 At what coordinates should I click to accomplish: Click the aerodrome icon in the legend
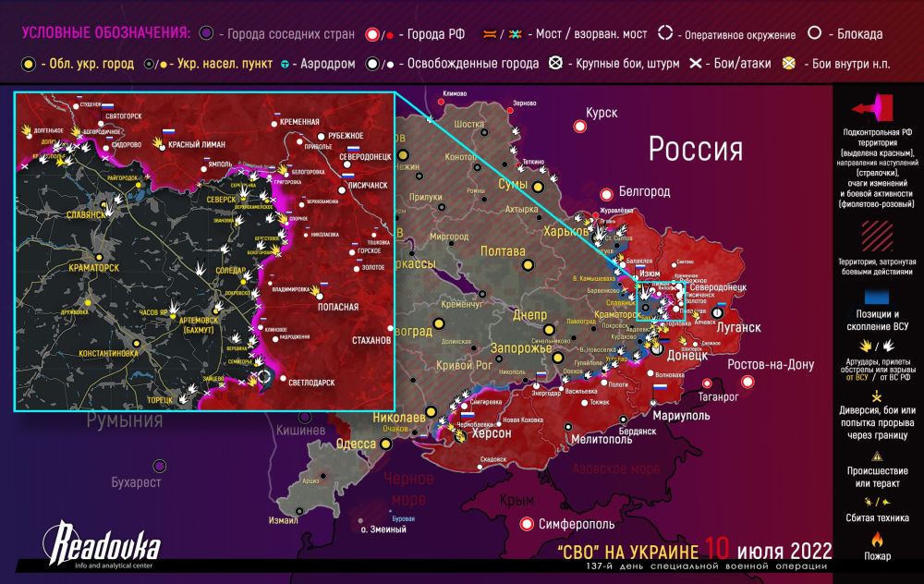(286, 64)
